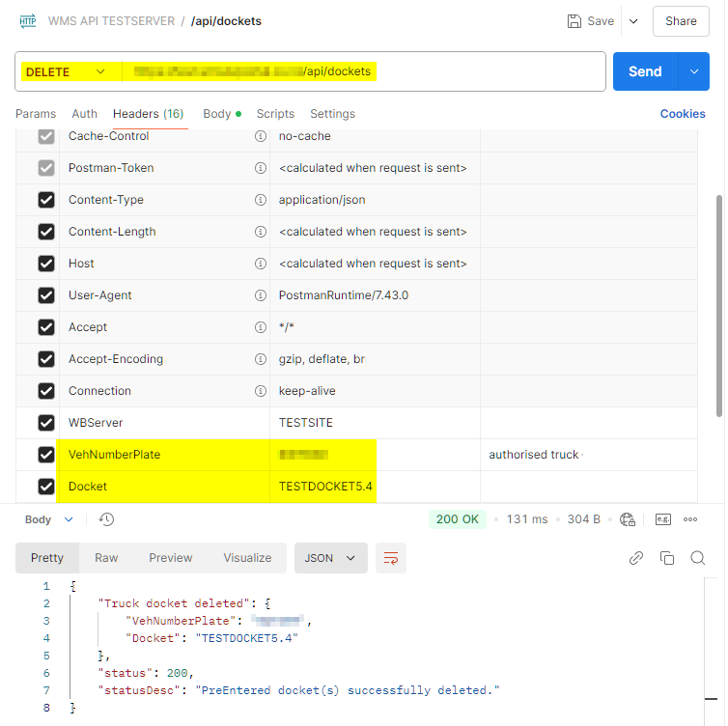The height and width of the screenshot is (726, 728).
Task: Uncheck the Connection header checkbox
Action: (x=46, y=391)
